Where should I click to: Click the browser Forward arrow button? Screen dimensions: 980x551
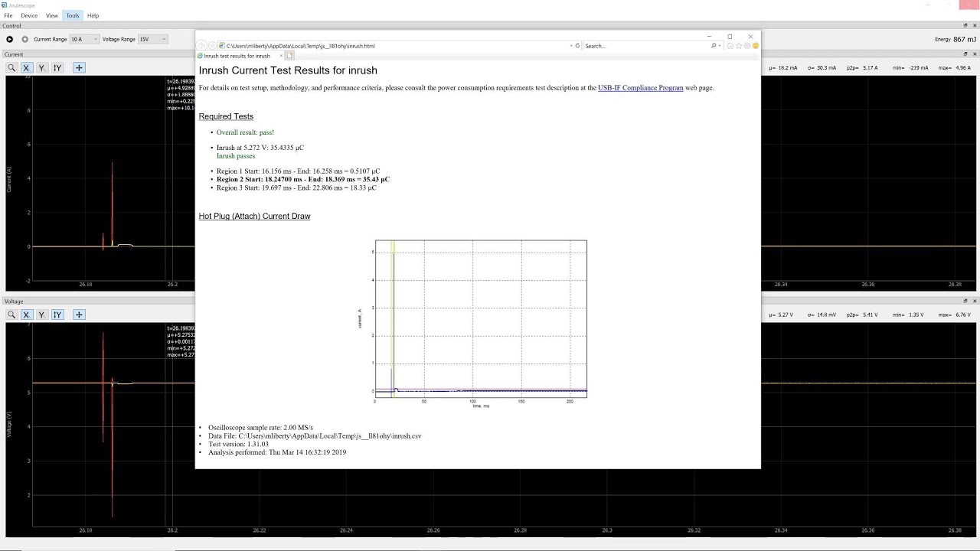[212, 46]
